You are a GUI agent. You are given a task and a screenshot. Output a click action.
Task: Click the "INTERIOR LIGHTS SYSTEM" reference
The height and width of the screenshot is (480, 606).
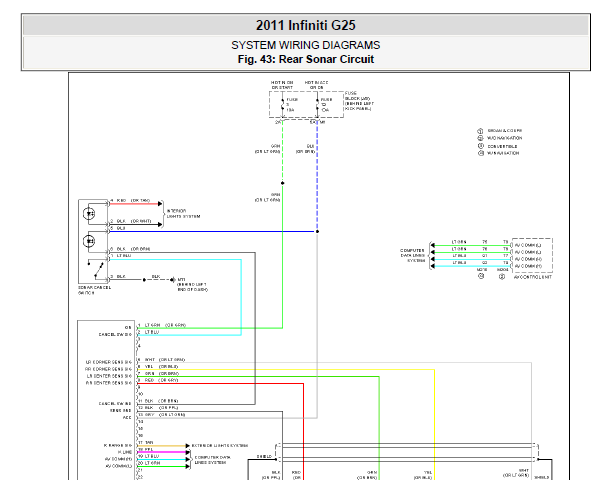(x=183, y=214)
